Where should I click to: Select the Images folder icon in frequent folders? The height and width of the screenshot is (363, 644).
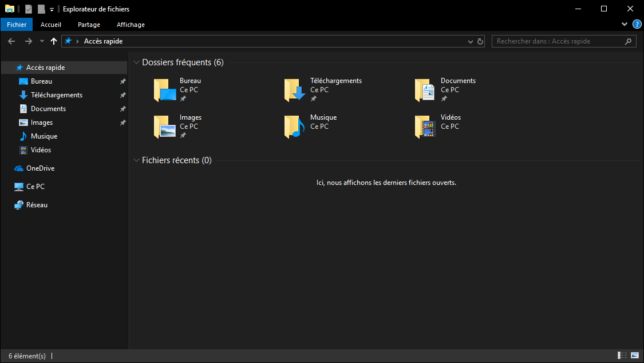click(165, 127)
